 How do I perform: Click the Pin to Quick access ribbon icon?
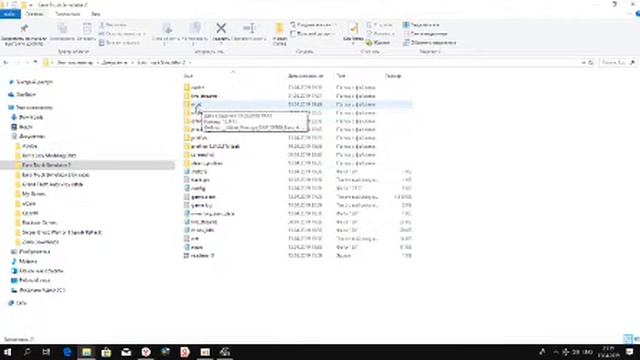point(24,28)
